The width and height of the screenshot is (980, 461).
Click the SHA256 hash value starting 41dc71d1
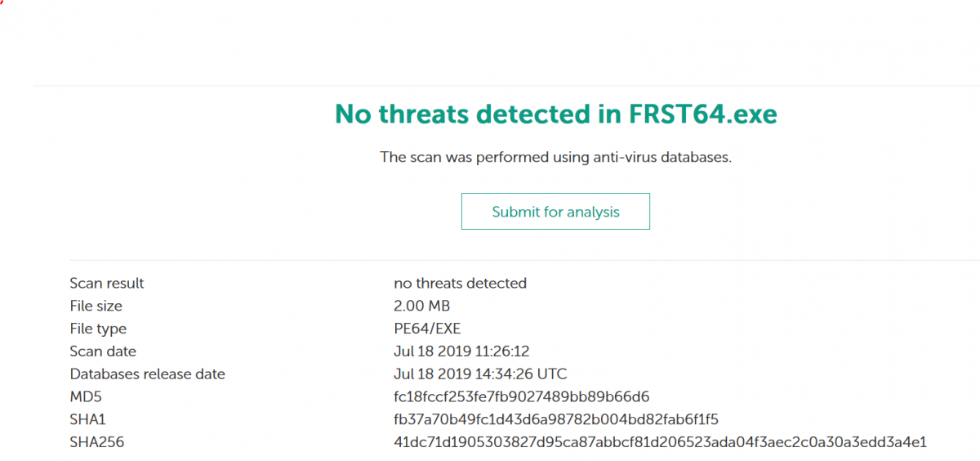660,443
